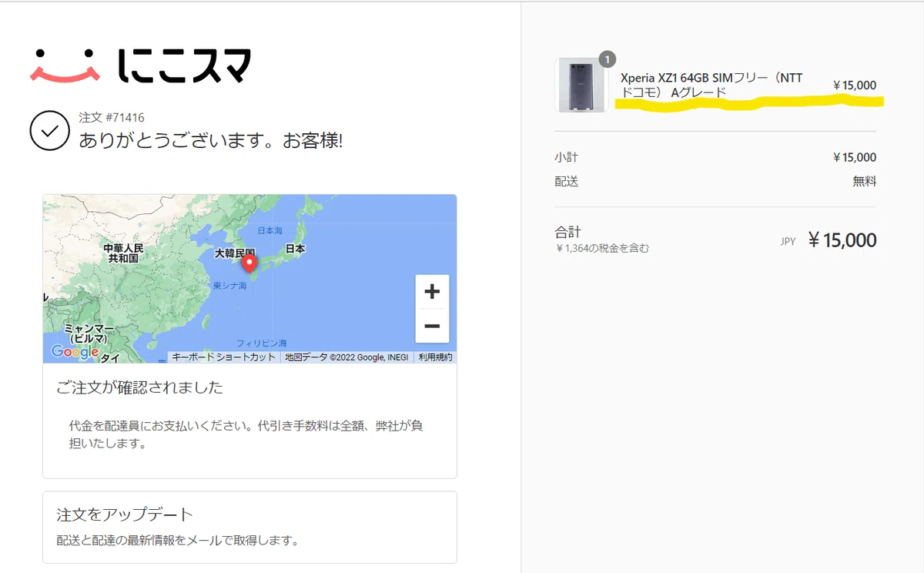Viewport: 924px width, 573px height.
Task: Click the 中華人民共和国 label on the map
Action: pos(123,253)
